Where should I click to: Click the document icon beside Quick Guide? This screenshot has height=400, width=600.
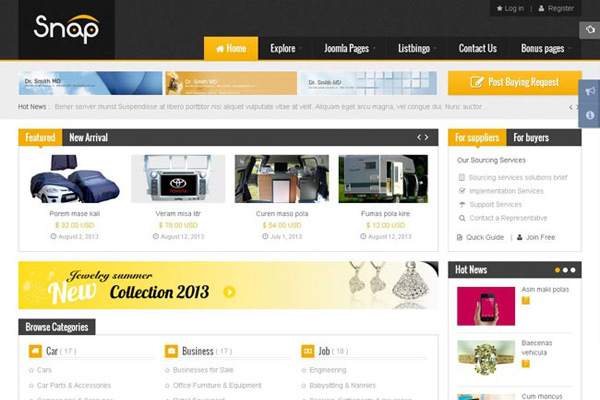(x=460, y=237)
